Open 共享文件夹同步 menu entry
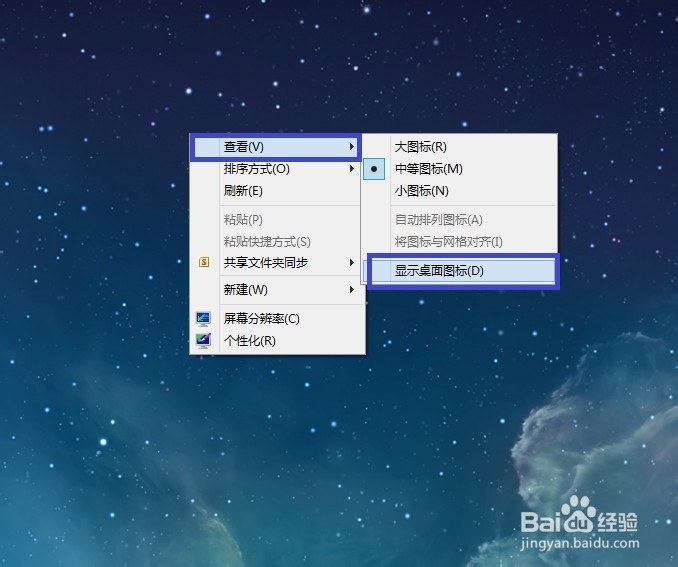Screen dimensions: 678x567 (x=275, y=263)
